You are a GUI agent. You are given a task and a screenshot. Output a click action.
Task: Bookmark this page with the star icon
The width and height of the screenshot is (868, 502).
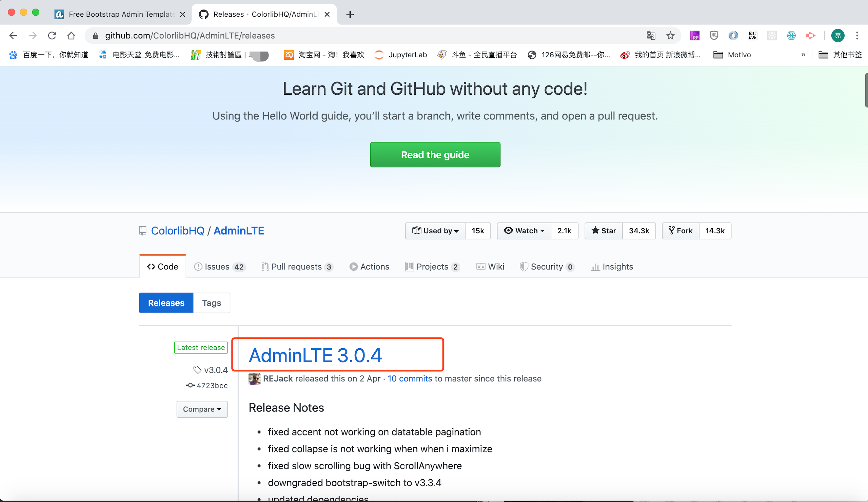pyautogui.click(x=670, y=36)
